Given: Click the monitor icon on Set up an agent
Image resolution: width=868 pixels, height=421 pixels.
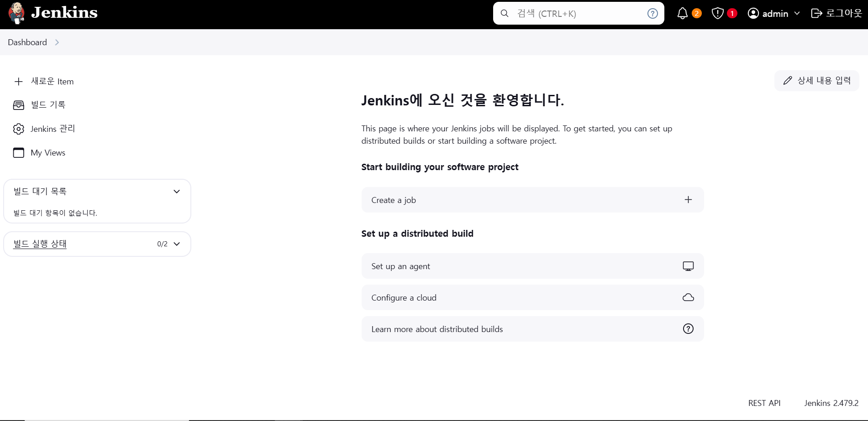Looking at the screenshot, I should [x=688, y=266].
